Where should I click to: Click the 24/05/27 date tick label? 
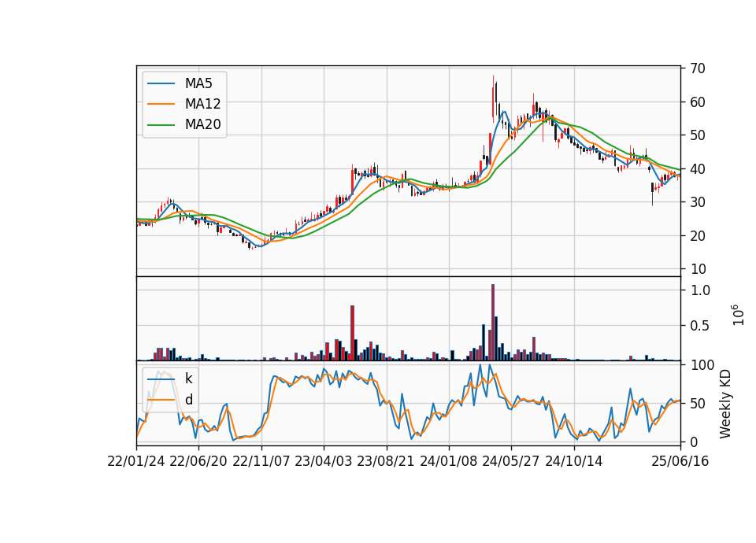pyautogui.click(x=511, y=461)
